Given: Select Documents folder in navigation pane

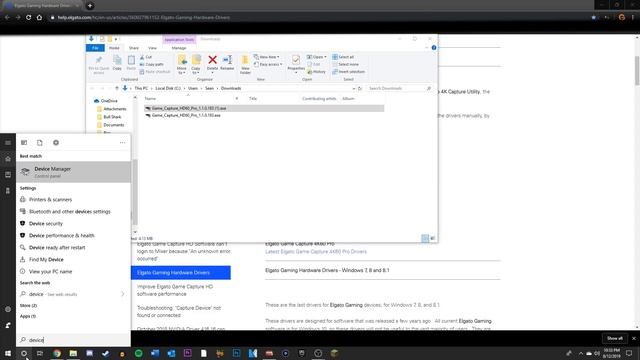Looking at the screenshot, I should click(x=113, y=125).
